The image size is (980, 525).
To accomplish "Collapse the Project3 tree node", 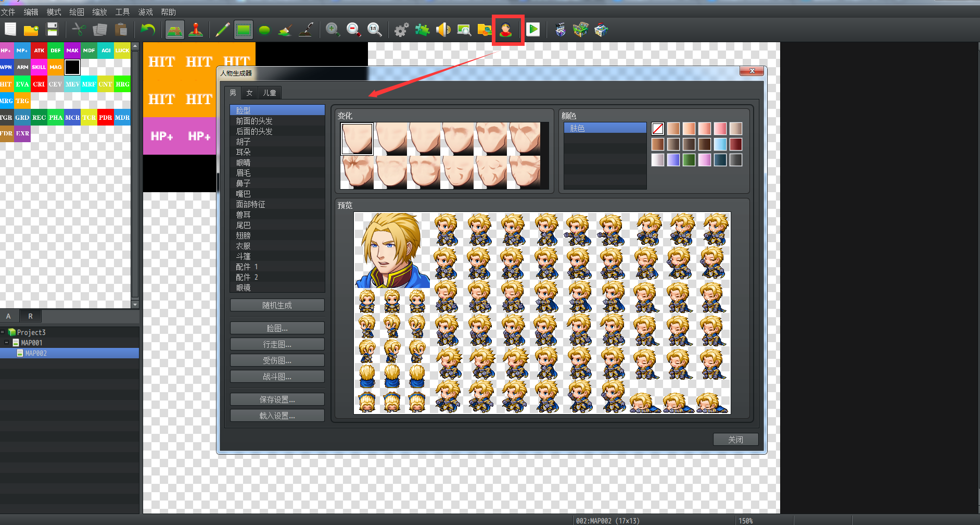I will (3, 332).
